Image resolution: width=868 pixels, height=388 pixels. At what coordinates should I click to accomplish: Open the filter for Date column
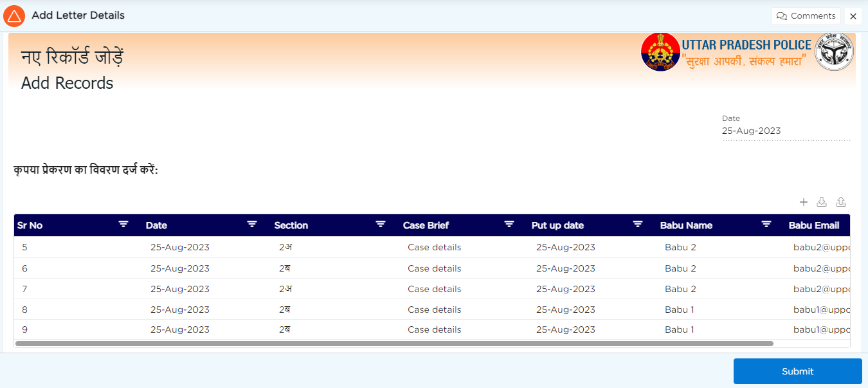252,225
